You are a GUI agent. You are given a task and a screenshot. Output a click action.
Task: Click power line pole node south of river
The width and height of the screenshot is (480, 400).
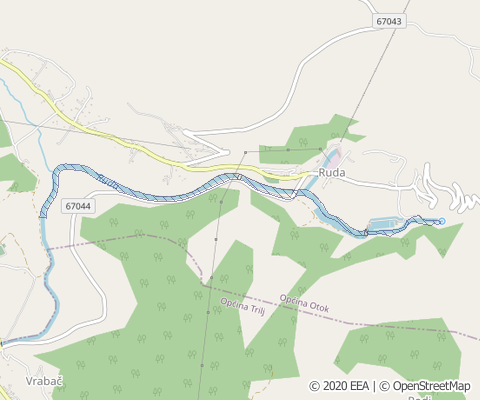221,202
